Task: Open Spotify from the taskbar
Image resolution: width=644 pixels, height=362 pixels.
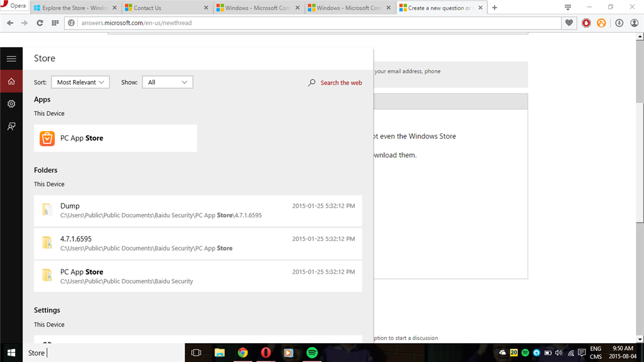Action: (312, 353)
